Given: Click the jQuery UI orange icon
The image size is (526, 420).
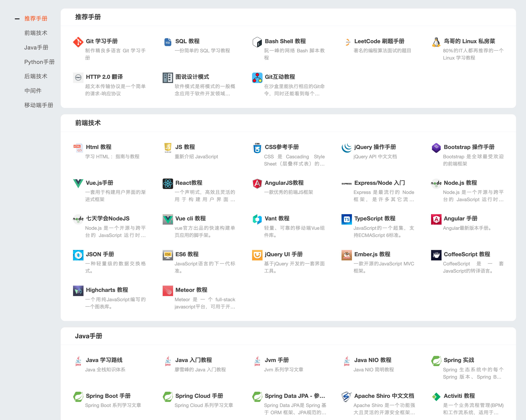Looking at the screenshot, I should (257, 255).
